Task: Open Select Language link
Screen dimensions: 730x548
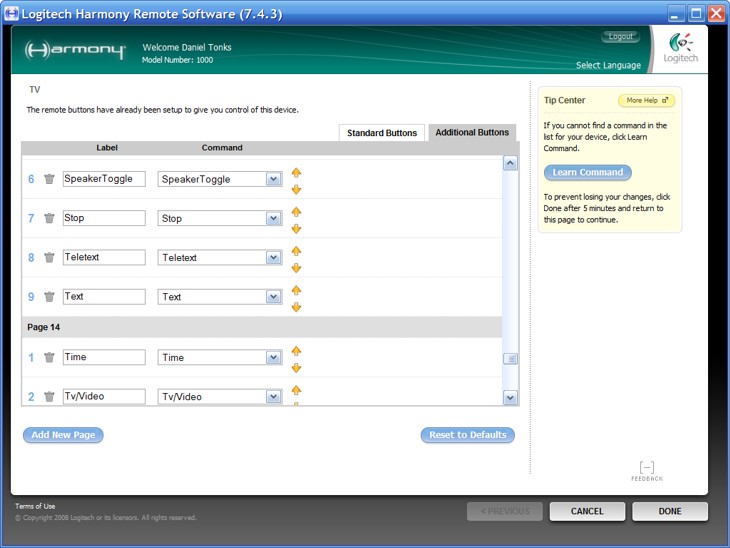Action: 608,65
